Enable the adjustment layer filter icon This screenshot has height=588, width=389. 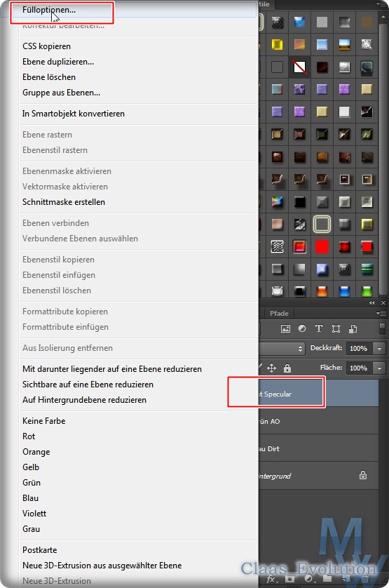click(x=302, y=329)
